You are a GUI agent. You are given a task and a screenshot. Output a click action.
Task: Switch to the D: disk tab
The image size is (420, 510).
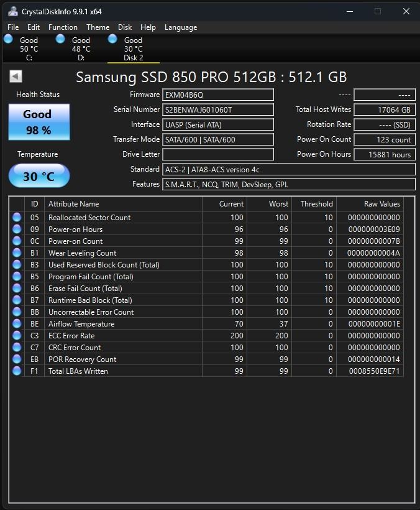pyautogui.click(x=81, y=49)
